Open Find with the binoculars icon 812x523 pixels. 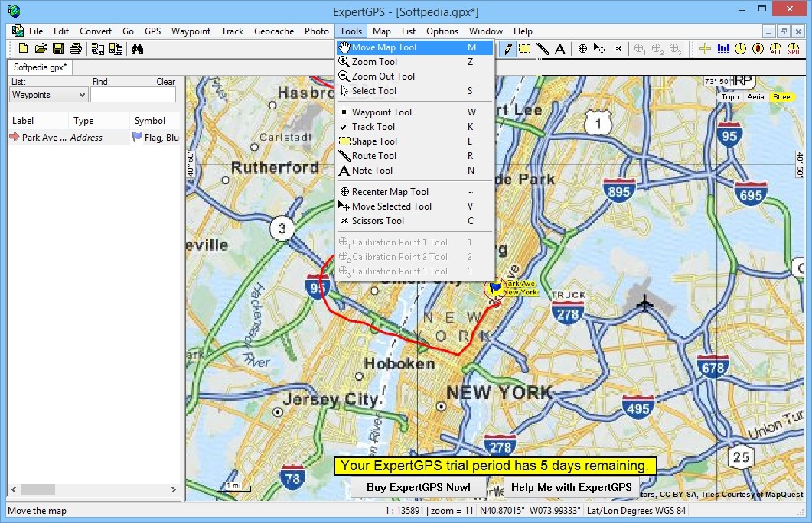[137, 49]
